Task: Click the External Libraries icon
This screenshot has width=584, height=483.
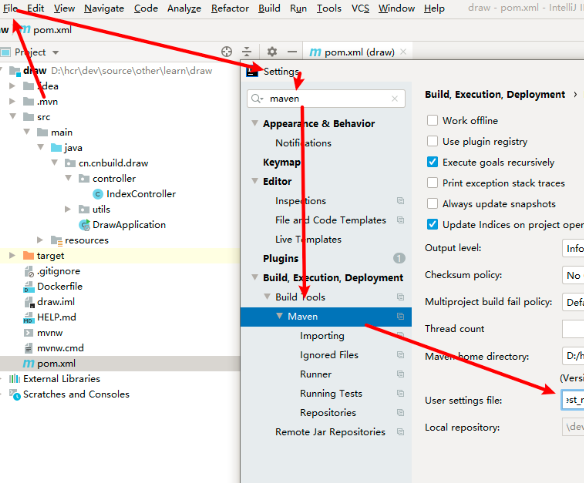Action: 15,379
